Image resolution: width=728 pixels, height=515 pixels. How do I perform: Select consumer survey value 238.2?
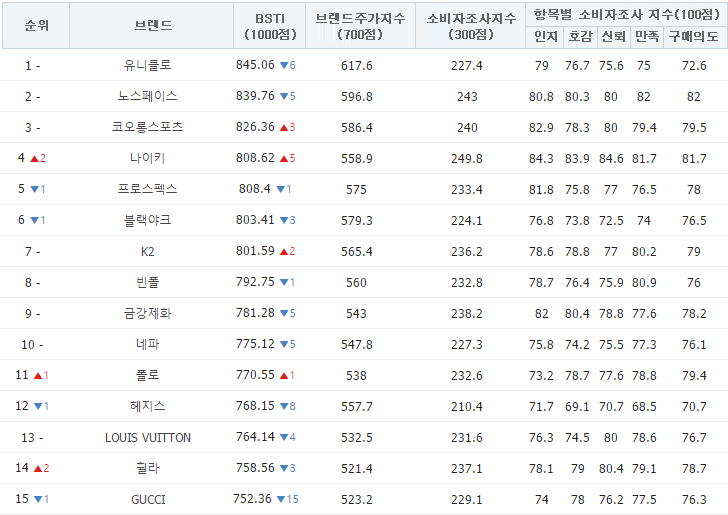pos(467,313)
